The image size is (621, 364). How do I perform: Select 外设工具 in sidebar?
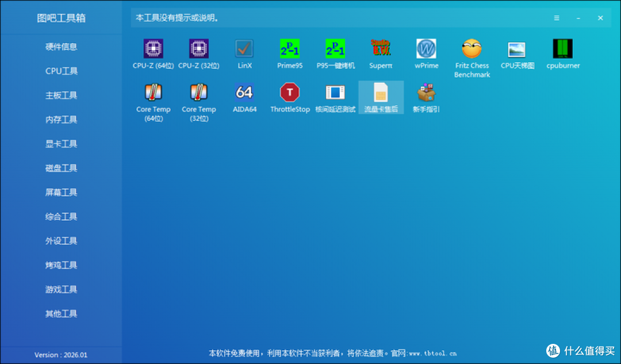(61, 241)
